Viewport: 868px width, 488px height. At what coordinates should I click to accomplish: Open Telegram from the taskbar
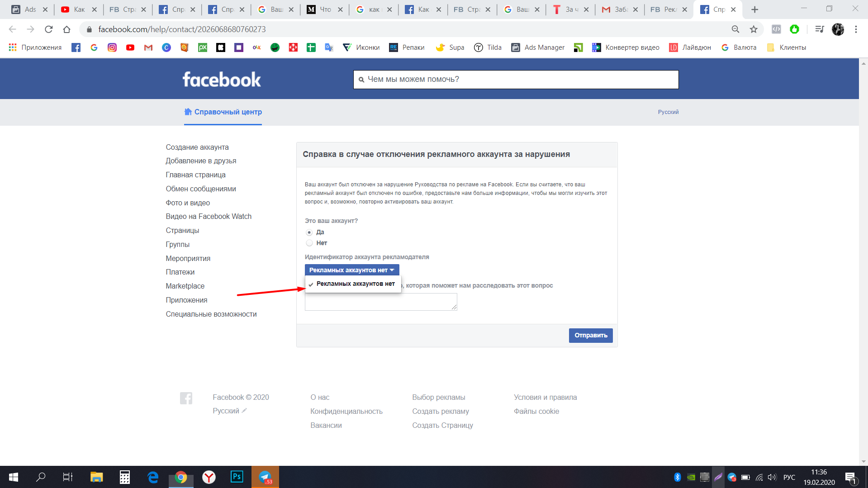[265, 477]
